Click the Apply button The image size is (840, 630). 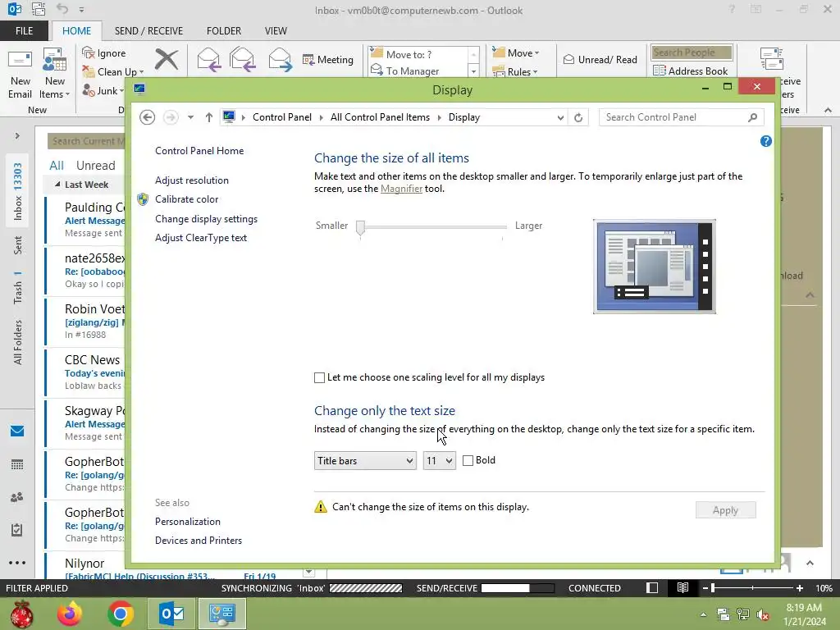pyautogui.click(x=725, y=510)
